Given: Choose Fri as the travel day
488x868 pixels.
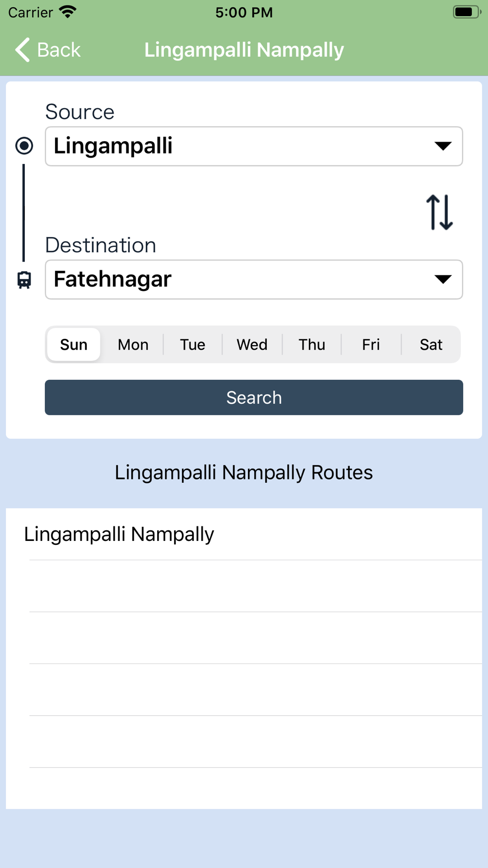Looking at the screenshot, I should point(371,345).
